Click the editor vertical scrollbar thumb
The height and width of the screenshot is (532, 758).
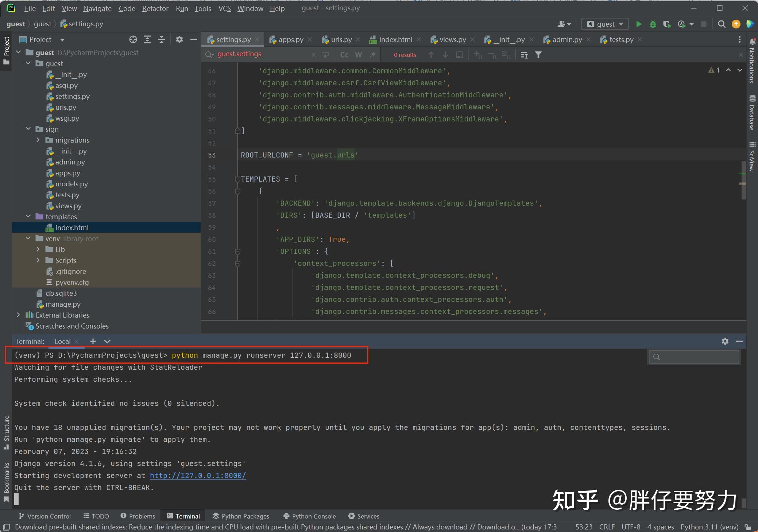click(743, 180)
